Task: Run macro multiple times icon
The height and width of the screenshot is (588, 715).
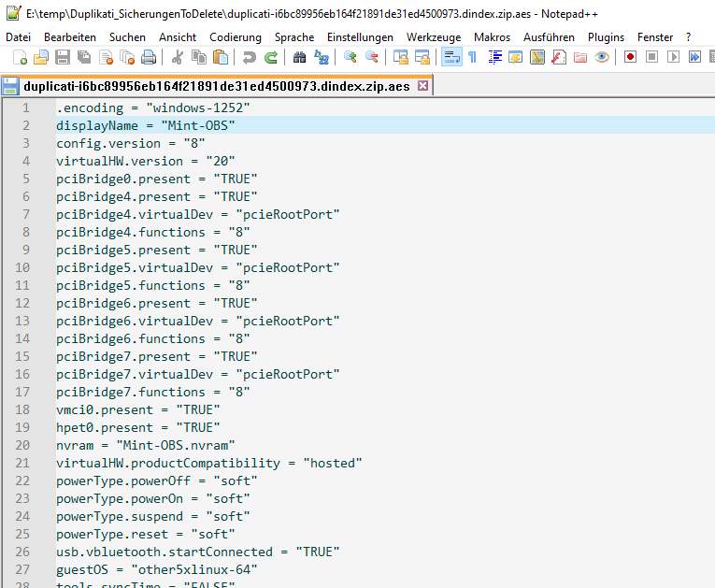Action: point(694,57)
